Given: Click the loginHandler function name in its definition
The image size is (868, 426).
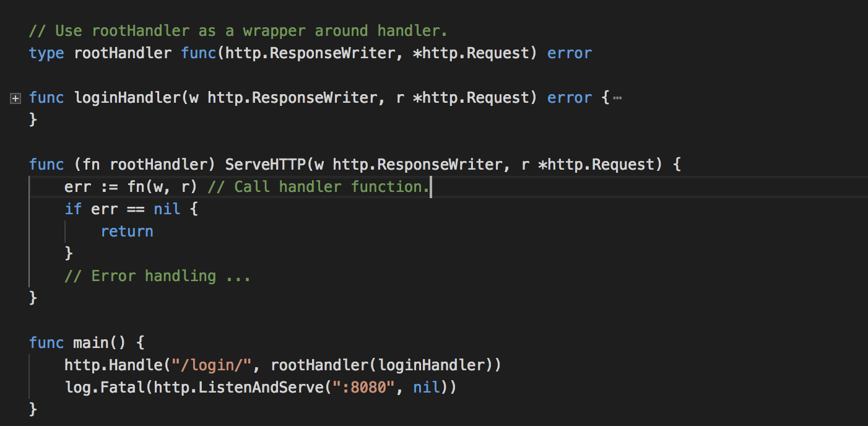Looking at the screenshot, I should tap(127, 98).
